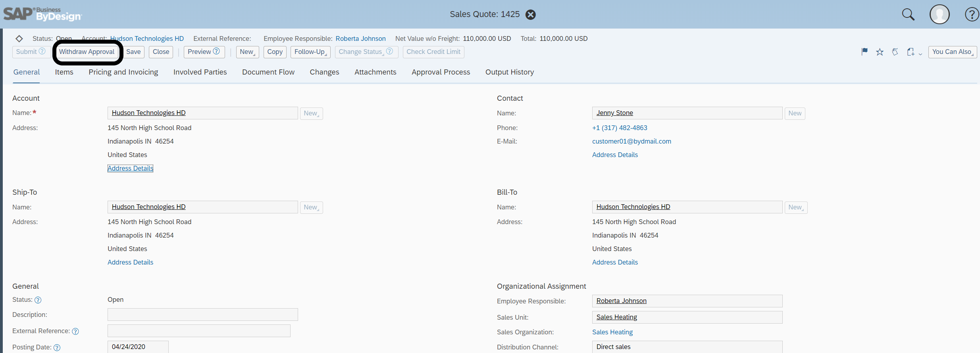Viewport: 980px width, 353px height.
Task: Open New menu beside Ship-To Name field
Action: click(x=311, y=207)
